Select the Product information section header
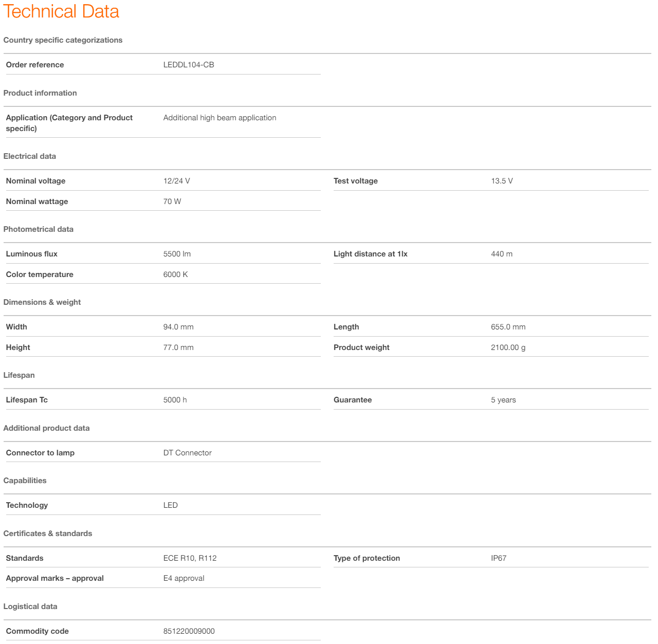The width and height of the screenshot is (658, 644). pos(40,93)
